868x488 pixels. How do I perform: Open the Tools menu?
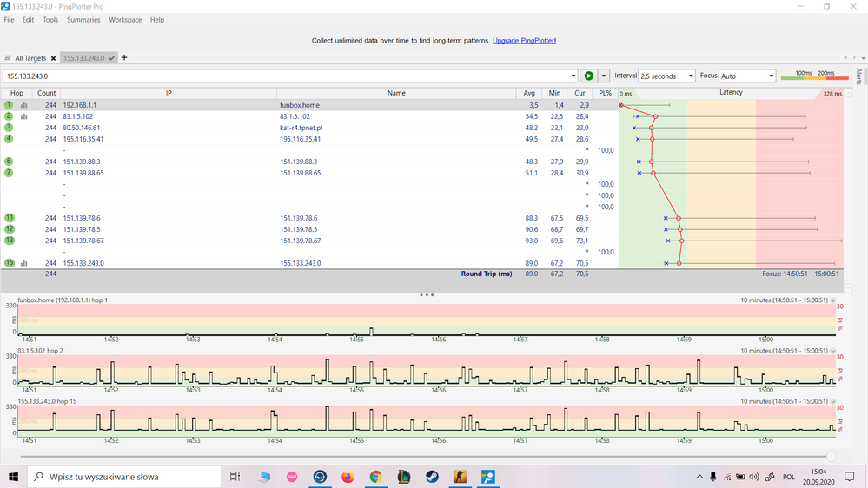pos(50,20)
